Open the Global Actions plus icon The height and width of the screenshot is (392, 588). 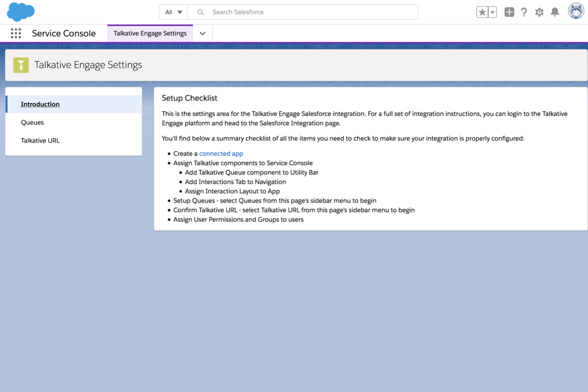509,12
